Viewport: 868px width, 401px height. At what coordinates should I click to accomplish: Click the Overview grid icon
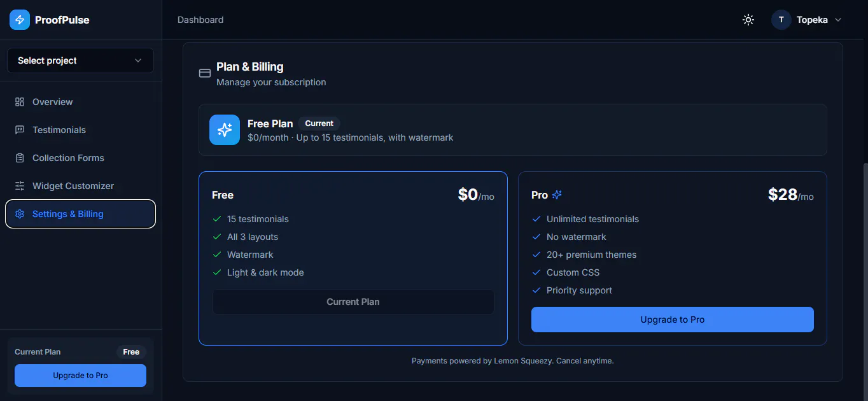[20, 102]
